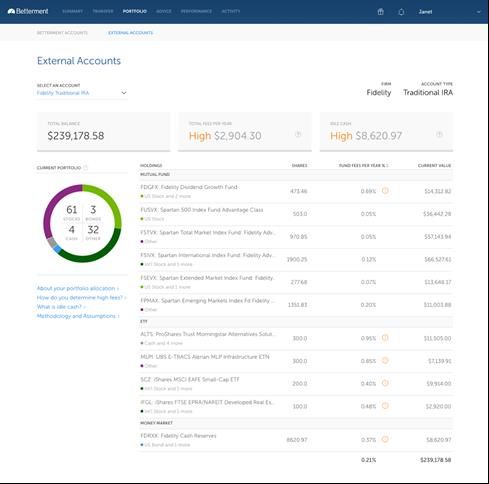Open the notifications bell
The width and height of the screenshot is (489, 484).
coord(401,12)
